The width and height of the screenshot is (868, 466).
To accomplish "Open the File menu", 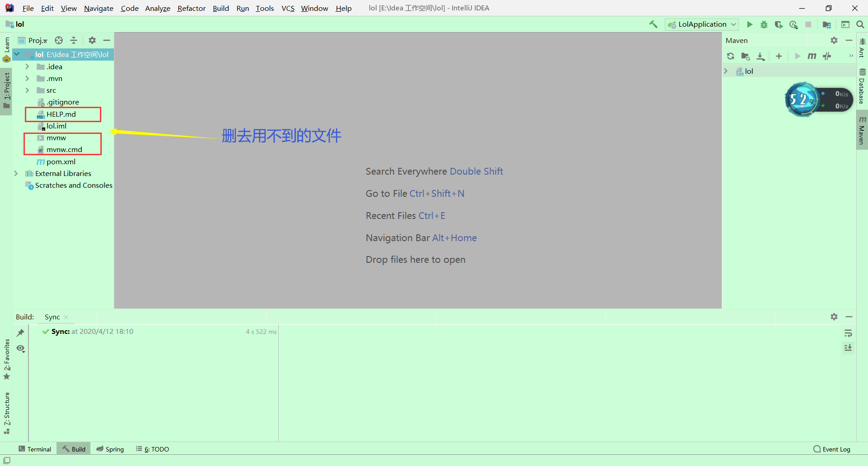I will [x=28, y=8].
